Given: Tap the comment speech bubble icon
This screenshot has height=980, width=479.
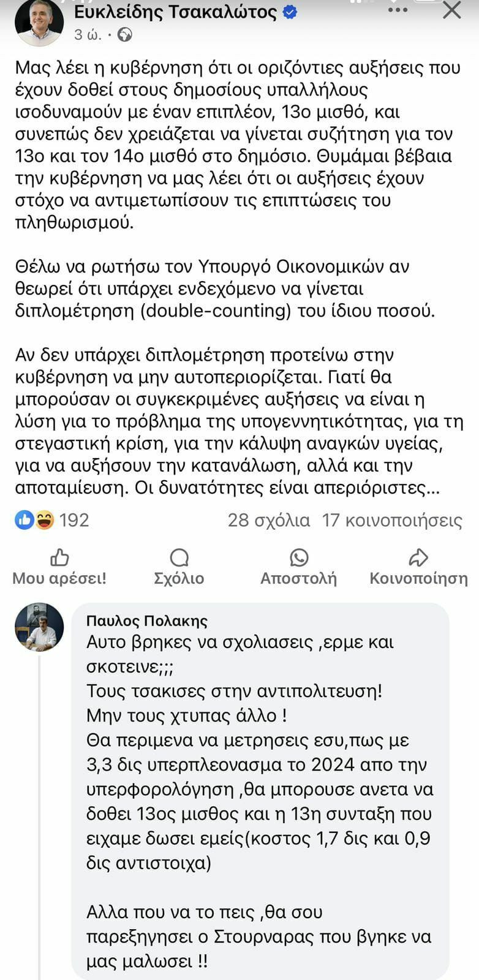Looking at the screenshot, I should point(179,557).
